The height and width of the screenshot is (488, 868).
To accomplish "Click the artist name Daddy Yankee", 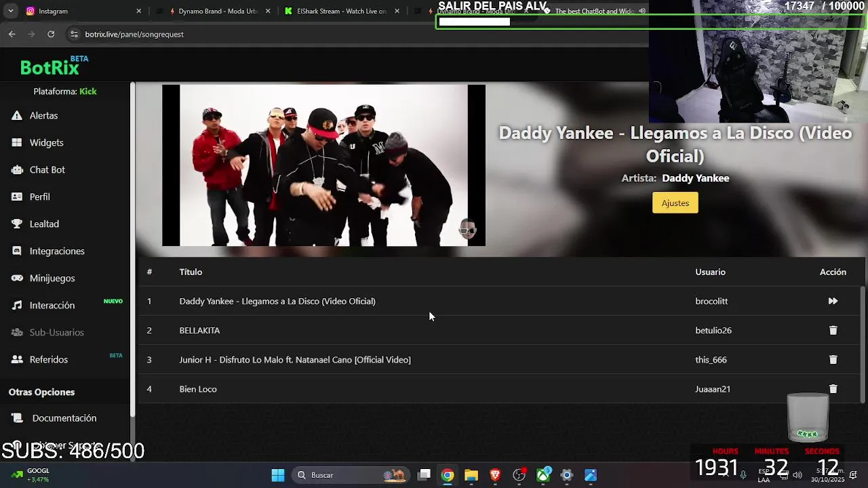I will 695,178.
